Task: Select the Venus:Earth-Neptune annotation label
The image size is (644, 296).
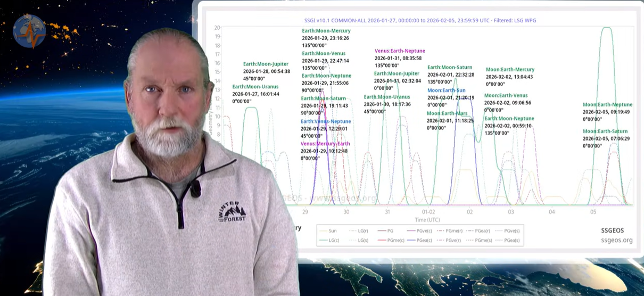Action: (400, 51)
